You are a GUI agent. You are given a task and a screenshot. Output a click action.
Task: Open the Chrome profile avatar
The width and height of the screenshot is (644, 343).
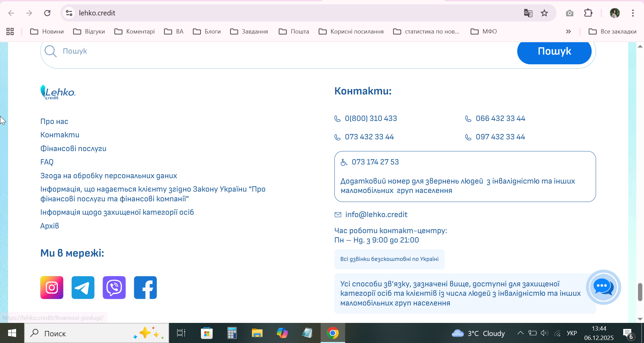(x=615, y=13)
